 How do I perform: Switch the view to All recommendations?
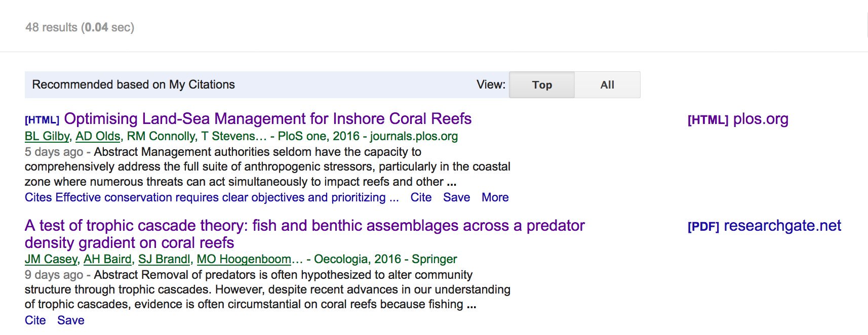pos(607,85)
